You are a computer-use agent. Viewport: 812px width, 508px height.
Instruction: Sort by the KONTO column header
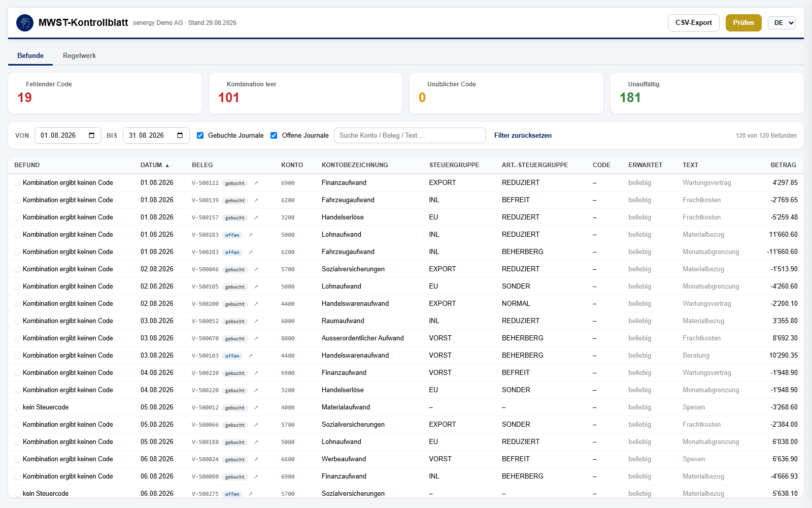[x=292, y=165]
